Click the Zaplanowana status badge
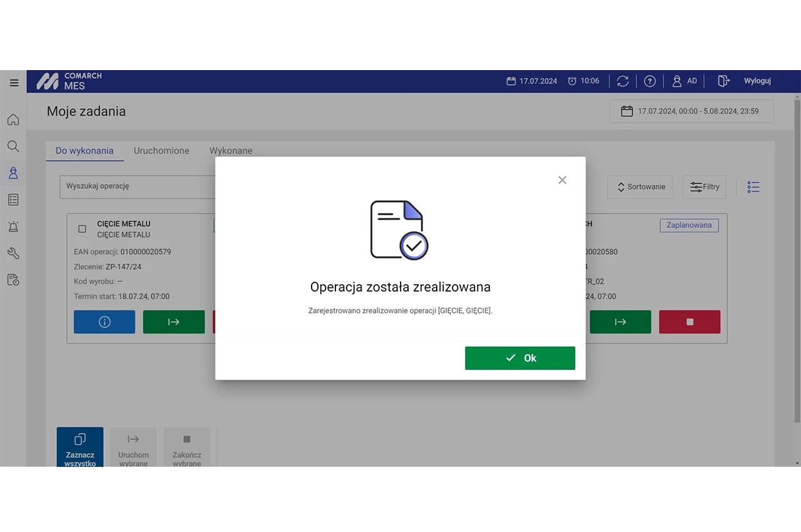The width and height of the screenshot is (801, 532). [x=689, y=225]
